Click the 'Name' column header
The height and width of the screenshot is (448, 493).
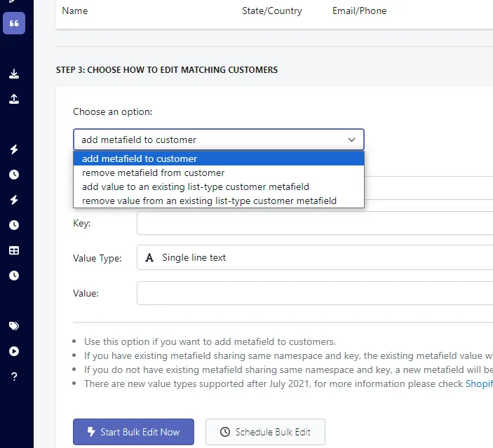click(75, 11)
